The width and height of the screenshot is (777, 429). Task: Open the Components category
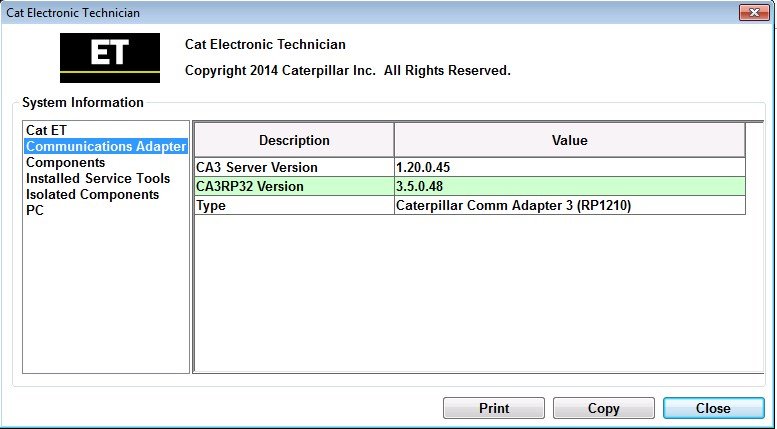[65, 162]
